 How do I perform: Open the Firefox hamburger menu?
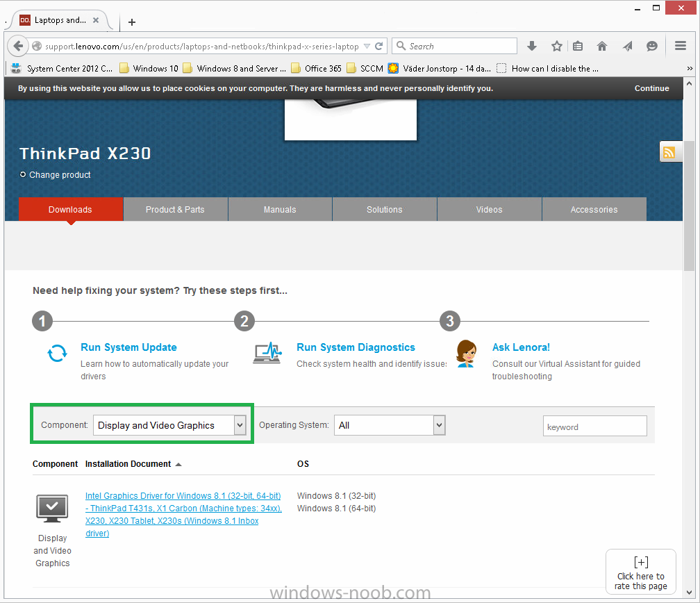point(681,46)
